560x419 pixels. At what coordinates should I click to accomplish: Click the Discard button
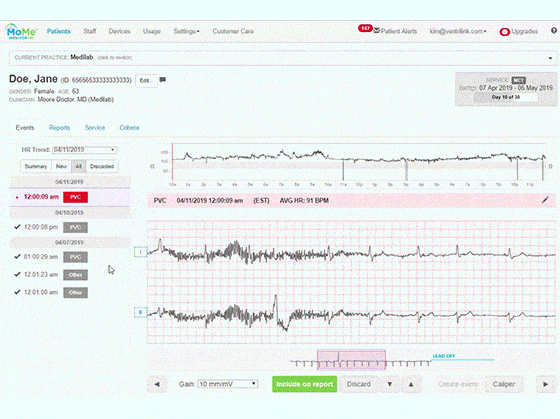[x=359, y=384]
